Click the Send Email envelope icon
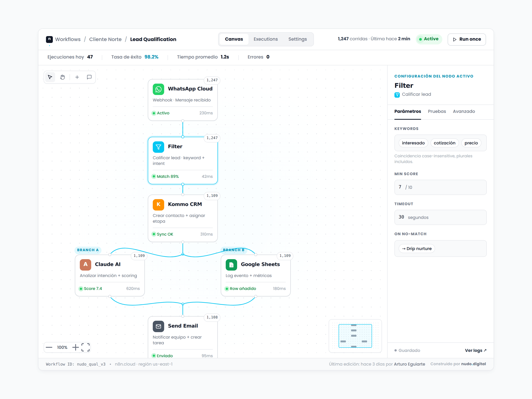 tap(158, 326)
